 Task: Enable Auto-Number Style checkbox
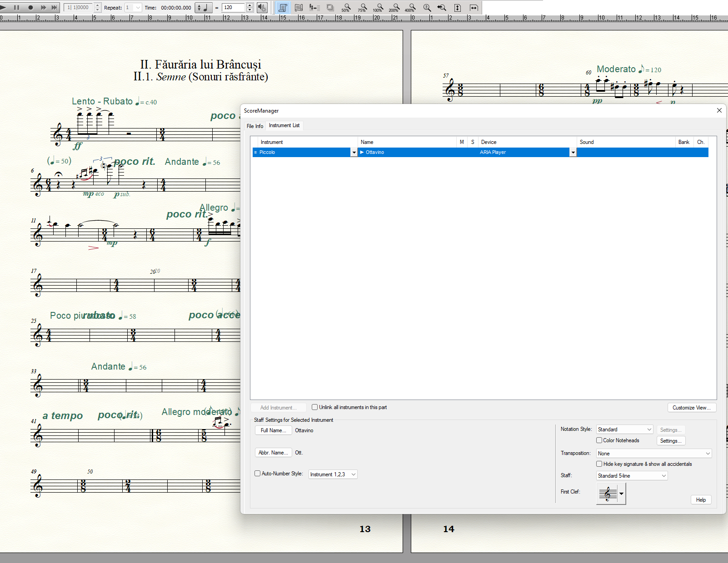click(x=258, y=474)
